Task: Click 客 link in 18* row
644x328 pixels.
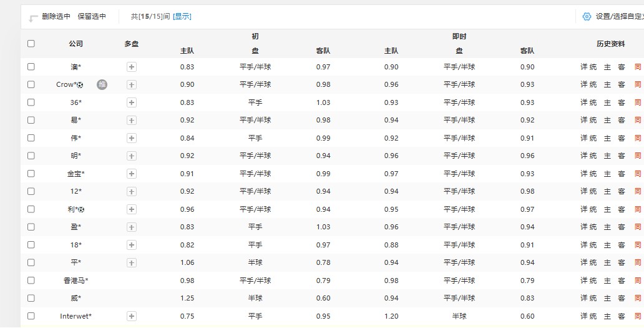Action: [x=622, y=245]
